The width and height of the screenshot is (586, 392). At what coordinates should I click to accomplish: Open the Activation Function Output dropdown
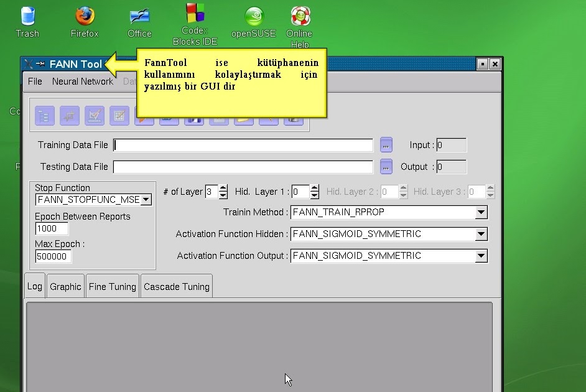click(x=480, y=256)
